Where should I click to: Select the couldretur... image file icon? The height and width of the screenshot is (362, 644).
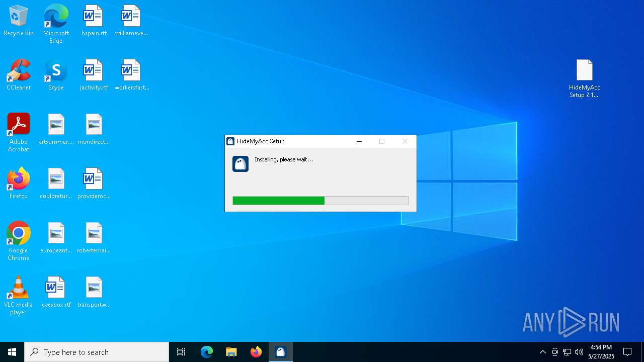point(56,184)
